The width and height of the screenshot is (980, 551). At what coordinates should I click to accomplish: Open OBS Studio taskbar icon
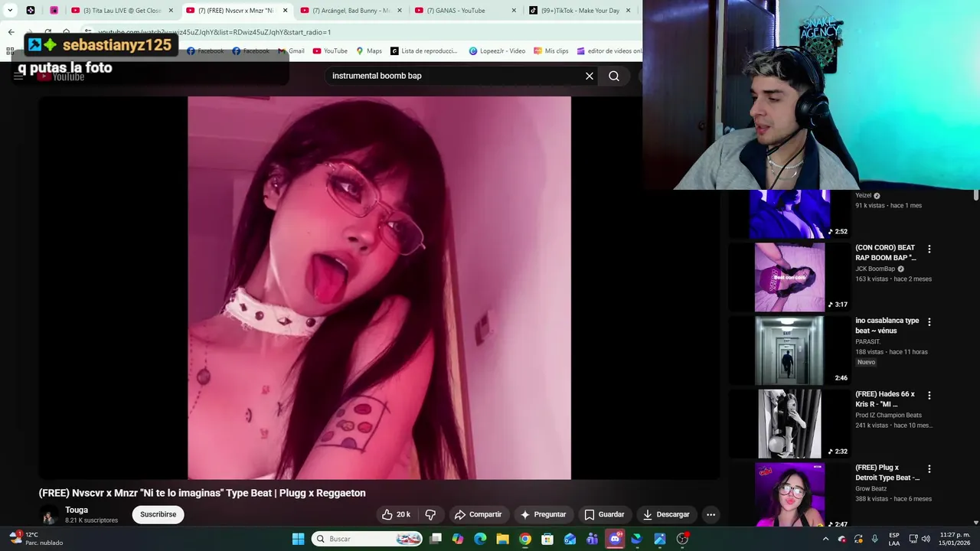(x=682, y=539)
